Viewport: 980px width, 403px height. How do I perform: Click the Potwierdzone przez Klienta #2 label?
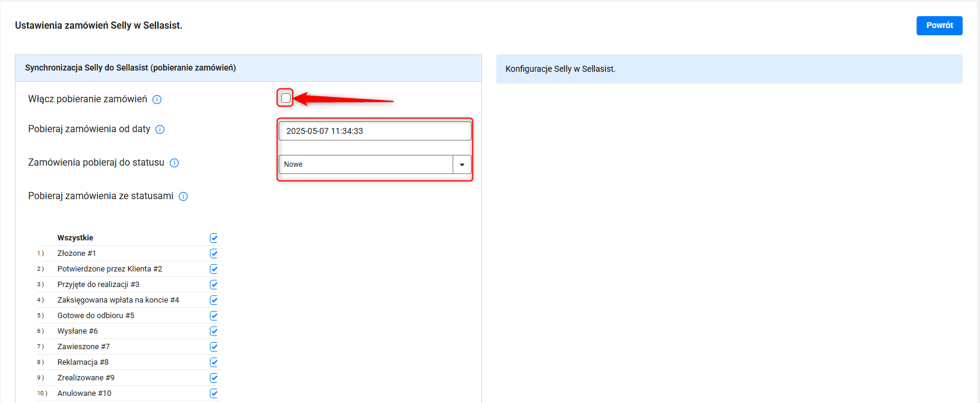tap(110, 269)
